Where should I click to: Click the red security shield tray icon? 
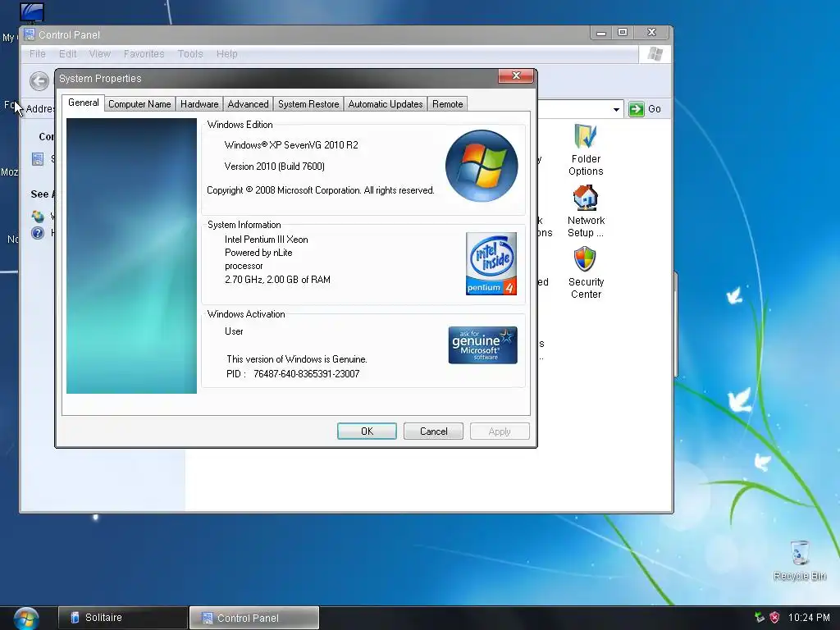774,617
